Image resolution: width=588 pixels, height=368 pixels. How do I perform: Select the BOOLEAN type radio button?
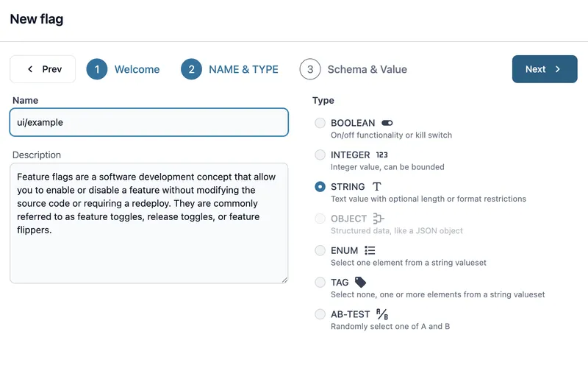click(320, 123)
